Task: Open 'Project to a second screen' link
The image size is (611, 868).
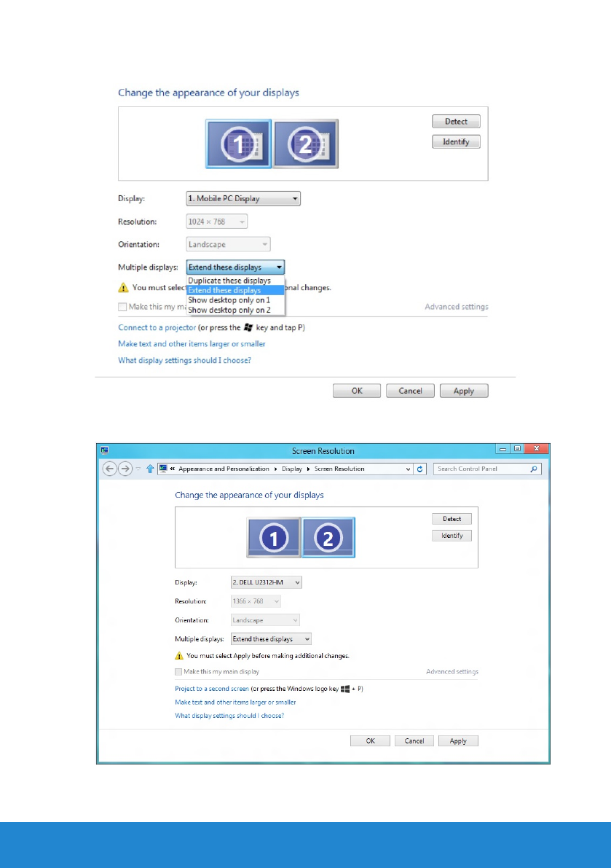Action: click(212, 689)
